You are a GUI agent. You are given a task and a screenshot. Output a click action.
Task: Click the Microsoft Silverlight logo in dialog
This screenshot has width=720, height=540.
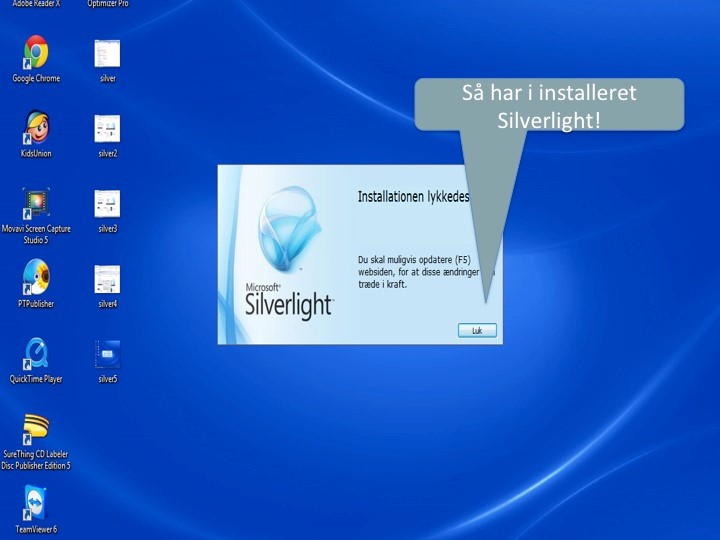(x=289, y=253)
